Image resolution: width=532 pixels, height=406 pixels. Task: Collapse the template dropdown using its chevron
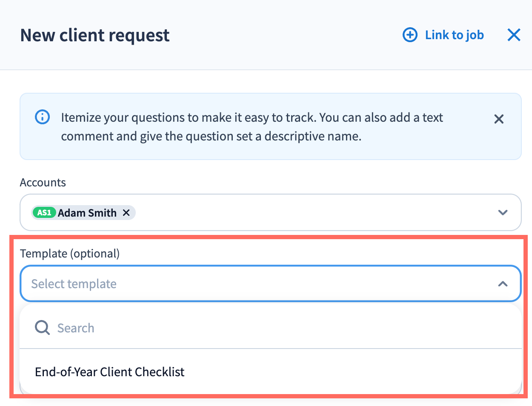click(503, 284)
